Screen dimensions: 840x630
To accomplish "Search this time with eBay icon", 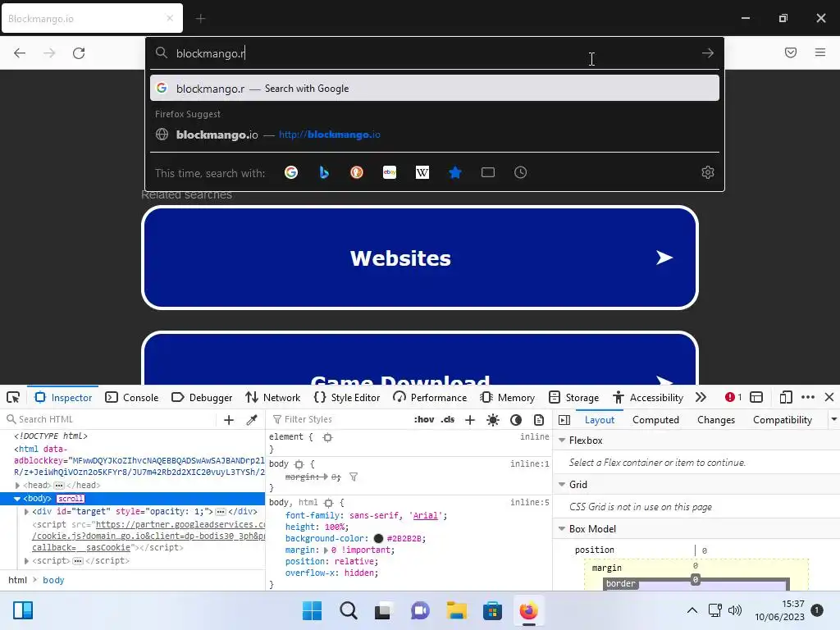I will click(x=390, y=172).
